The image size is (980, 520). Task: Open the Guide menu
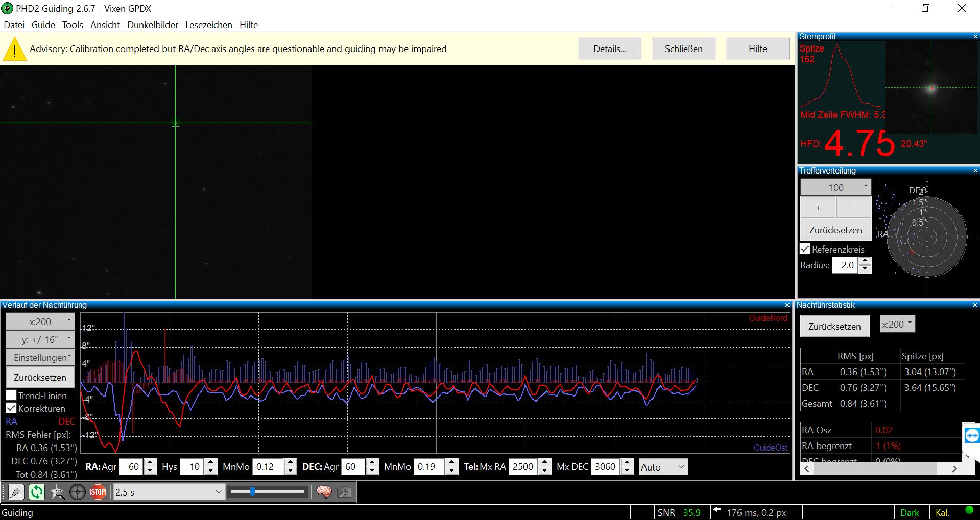pyautogui.click(x=43, y=25)
